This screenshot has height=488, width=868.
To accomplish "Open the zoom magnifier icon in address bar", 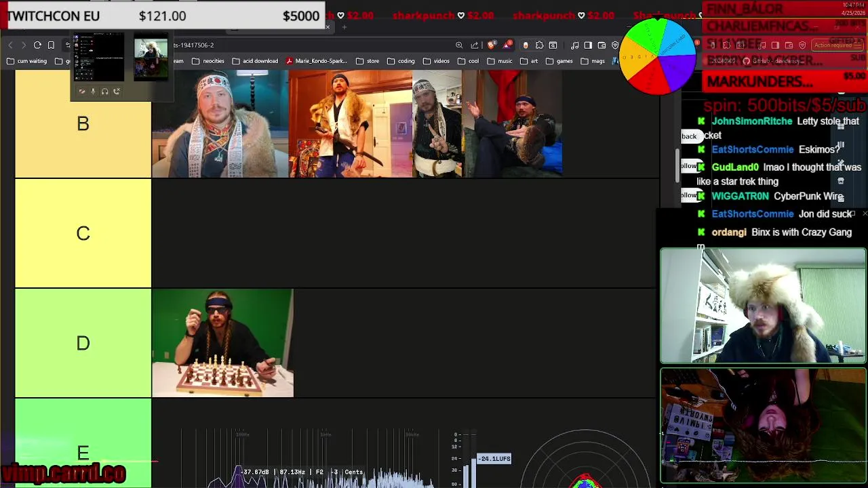I will pyautogui.click(x=459, y=45).
